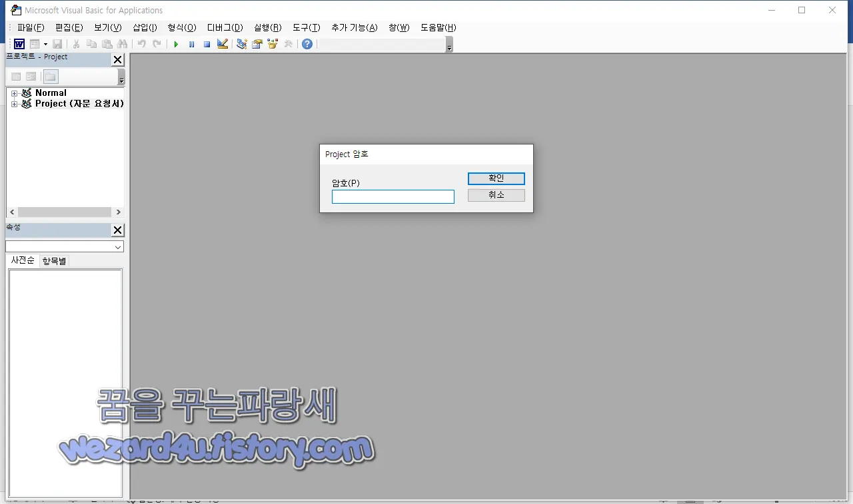Viewport: 853px width, 504px height.
Task: Open the Toolbox toolbar icon
Action: point(288,44)
